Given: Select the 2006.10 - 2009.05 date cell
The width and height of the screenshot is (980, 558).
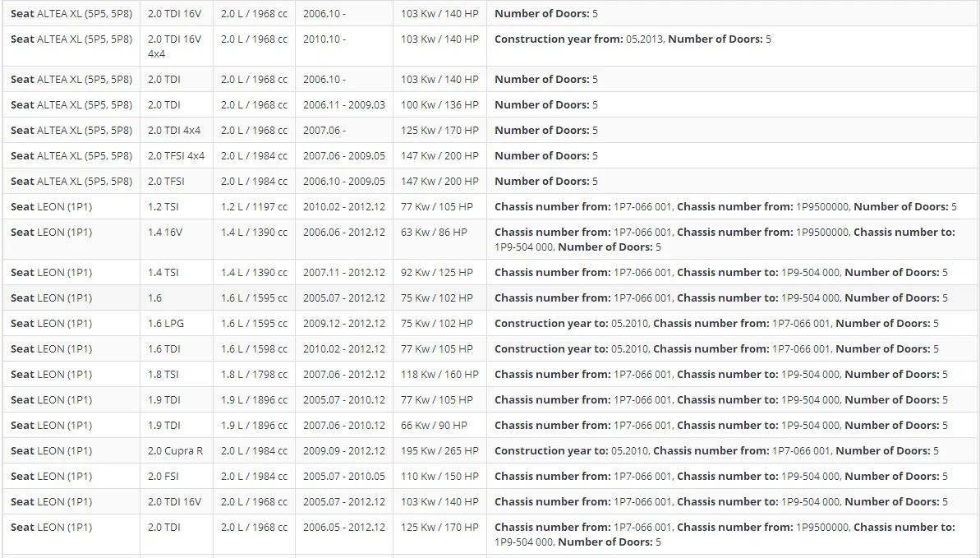Looking at the screenshot, I should click(x=343, y=182).
